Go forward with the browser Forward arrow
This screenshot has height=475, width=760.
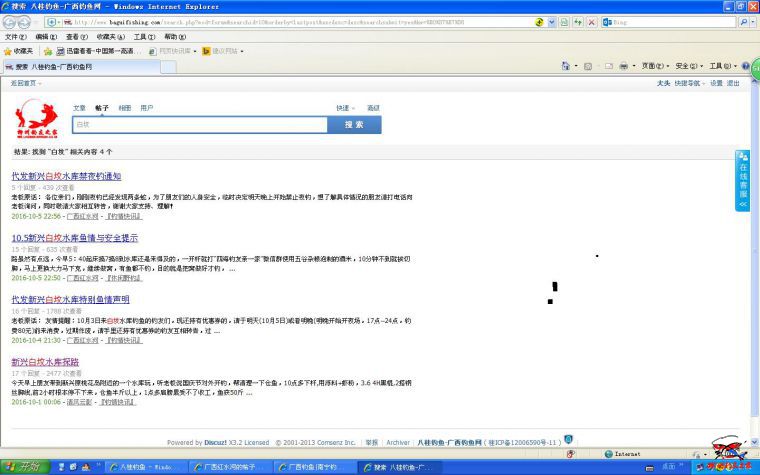click(24, 22)
